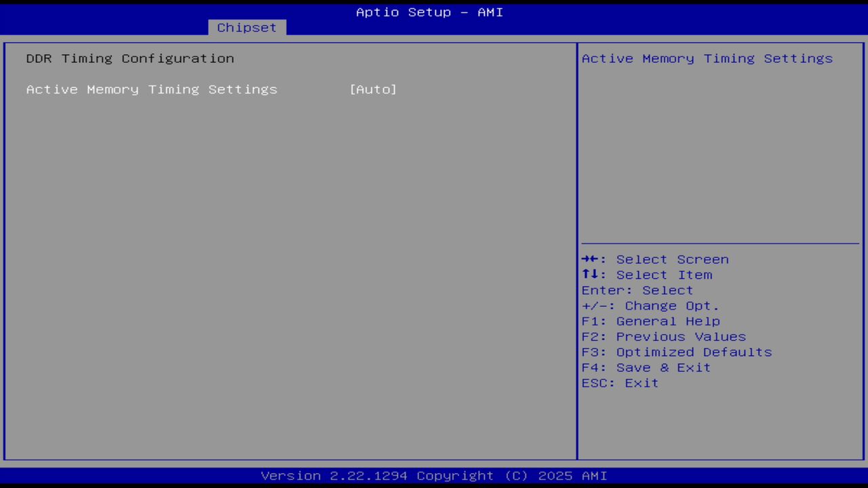The height and width of the screenshot is (488, 868).
Task: Click the Enter: Select shortcut hint
Action: [x=637, y=290]
